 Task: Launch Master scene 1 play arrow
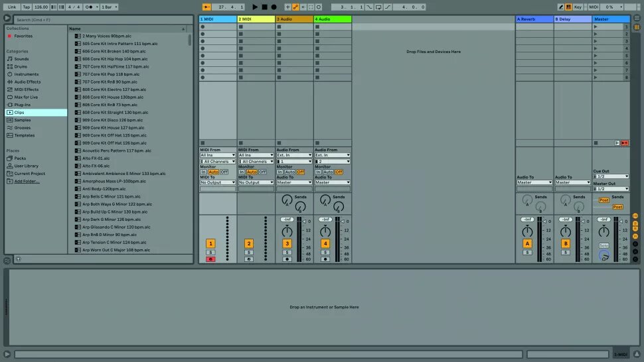(596, 27)
